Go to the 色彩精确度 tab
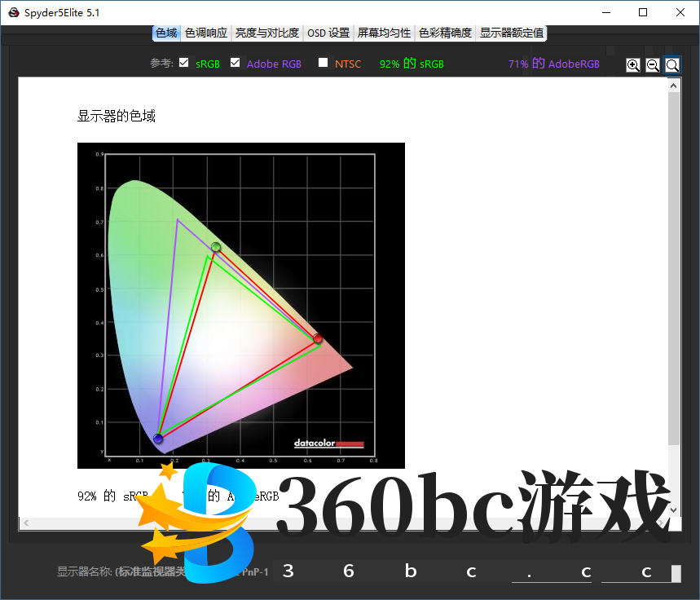The image size is (700, 600). (445, 33)
